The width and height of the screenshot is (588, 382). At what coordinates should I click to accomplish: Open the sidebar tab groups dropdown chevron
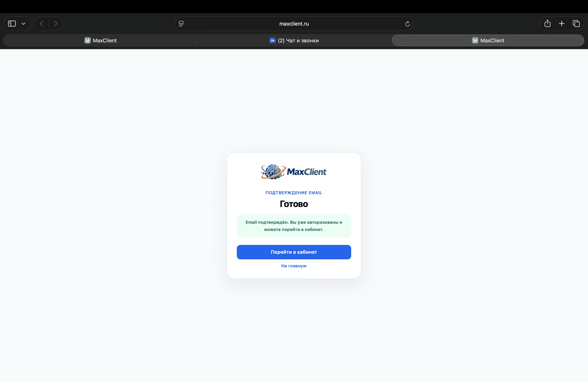(x=23, y=24)
